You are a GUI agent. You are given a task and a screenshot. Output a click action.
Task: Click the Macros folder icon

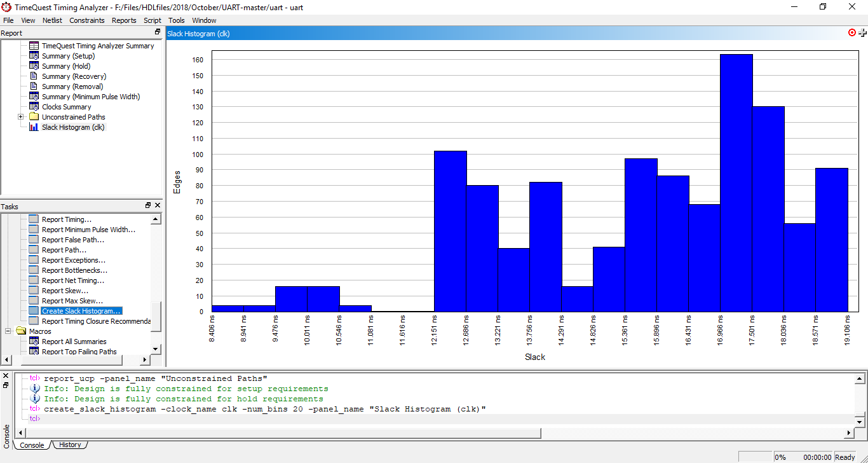[21, 331]
